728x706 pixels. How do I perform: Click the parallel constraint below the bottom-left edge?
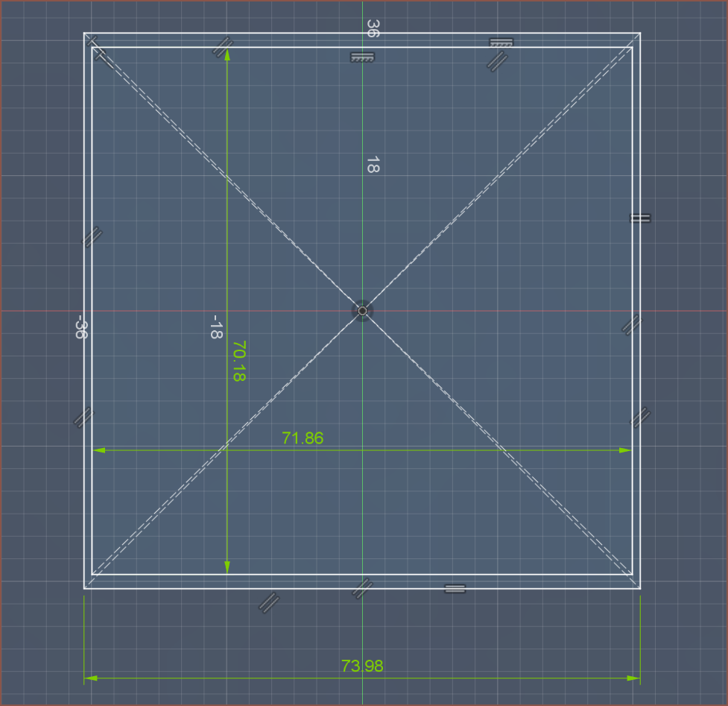(268, 602)
